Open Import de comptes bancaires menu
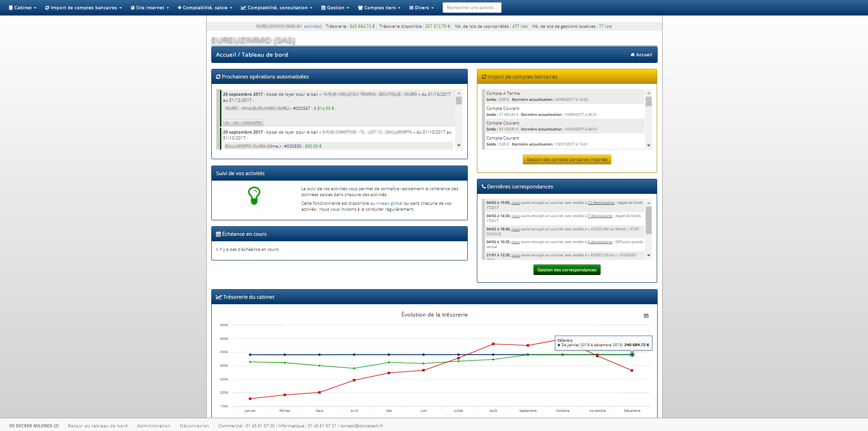Image resolution: width=868 pixels, height=431 pixels. click(x=84, y=8)
